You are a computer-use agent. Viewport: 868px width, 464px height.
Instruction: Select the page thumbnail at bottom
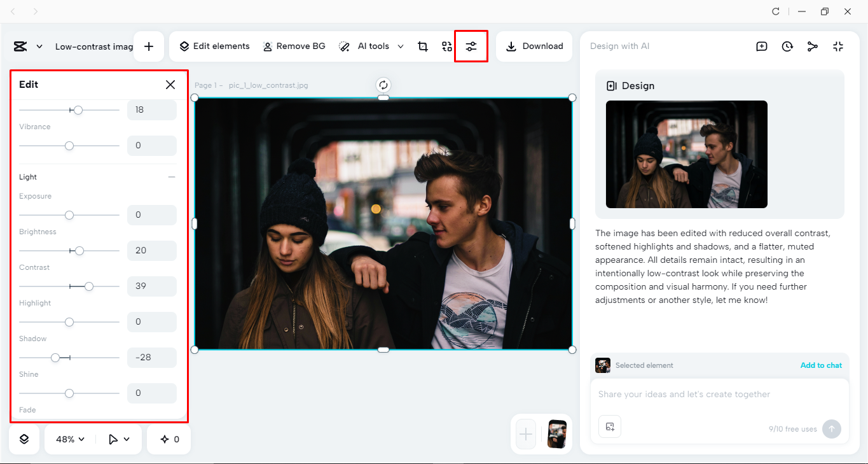(557, 435)
